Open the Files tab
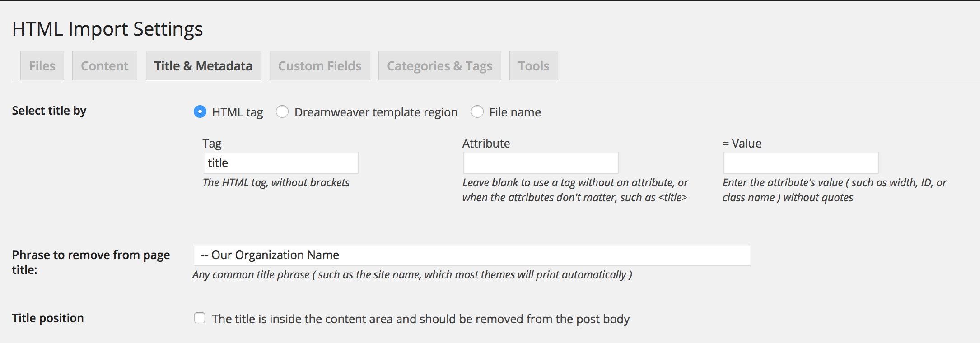This screenshot has width=980, height=343. (42, 66)
